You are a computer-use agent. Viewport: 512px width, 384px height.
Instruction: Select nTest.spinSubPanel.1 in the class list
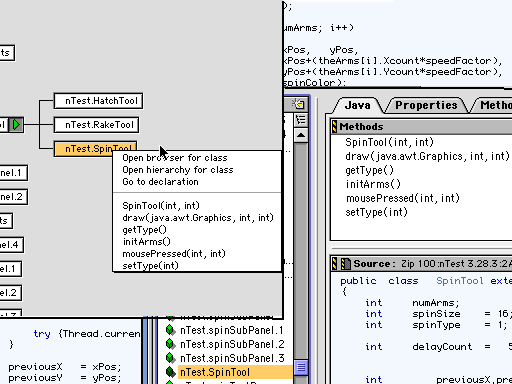click(232, 330)
